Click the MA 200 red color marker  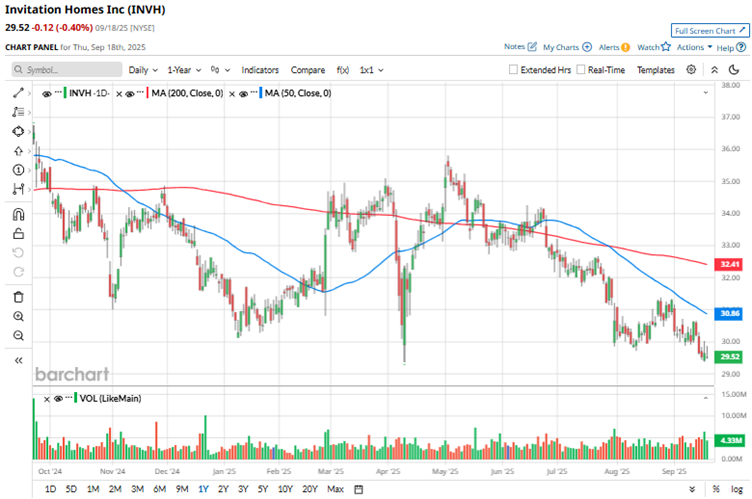click(x=147, y=93)
